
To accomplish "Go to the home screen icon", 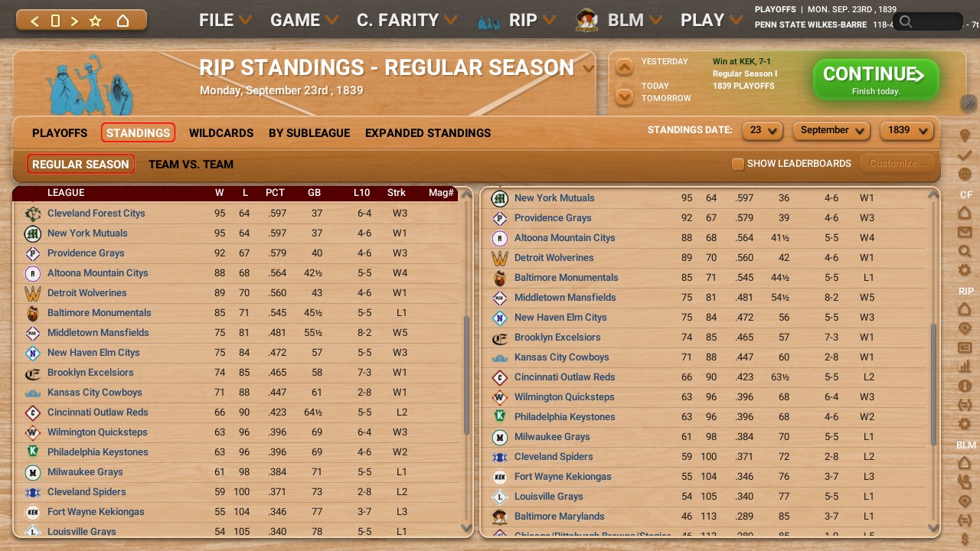I will [x=122, y=21].
